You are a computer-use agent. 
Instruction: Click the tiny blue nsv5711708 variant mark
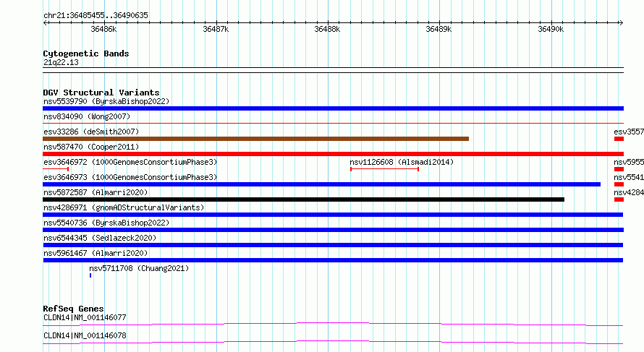pyautogui.click(x=90, y=275)
